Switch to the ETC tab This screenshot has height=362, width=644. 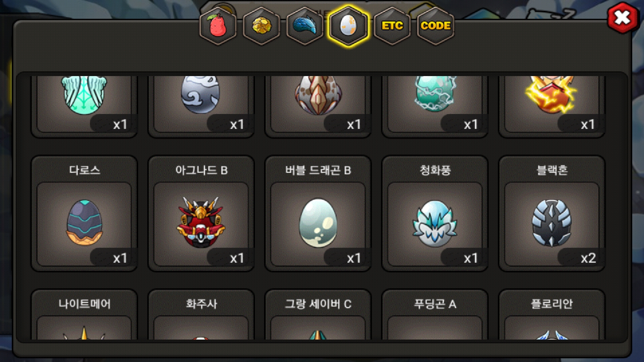pos(392,26)
